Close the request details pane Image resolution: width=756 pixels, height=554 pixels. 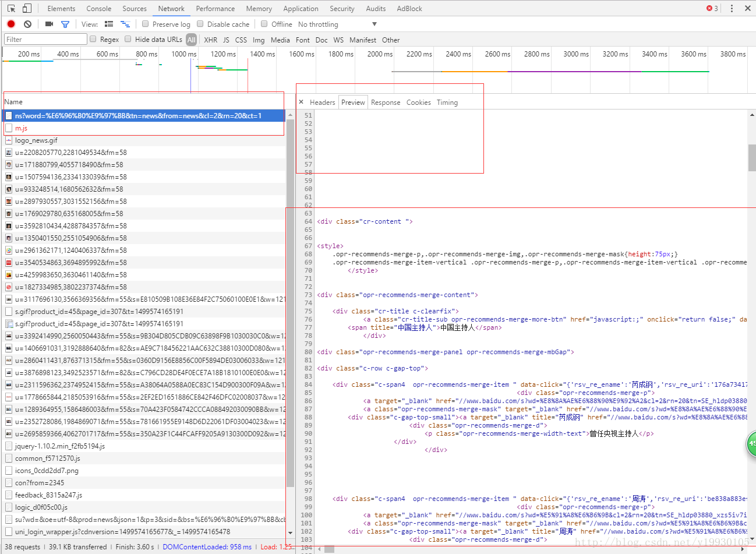tap(301, 102)
